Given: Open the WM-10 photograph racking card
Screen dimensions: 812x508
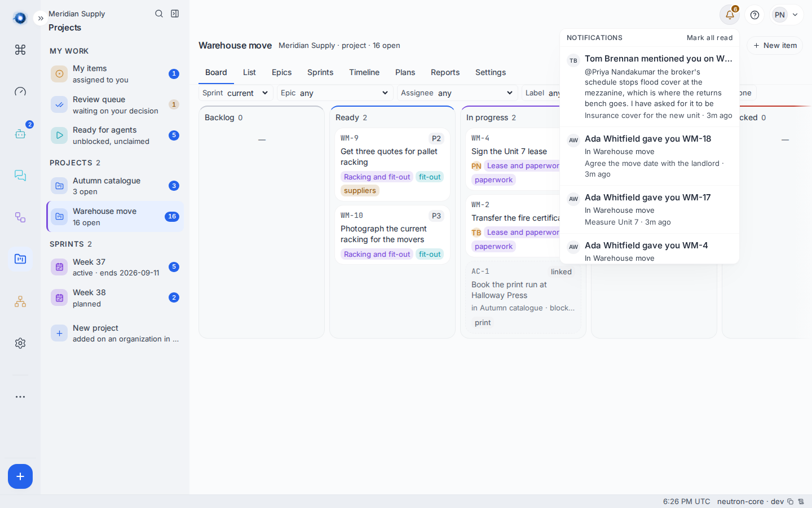Looking at the screenshot, I should (x=392, y=235).
